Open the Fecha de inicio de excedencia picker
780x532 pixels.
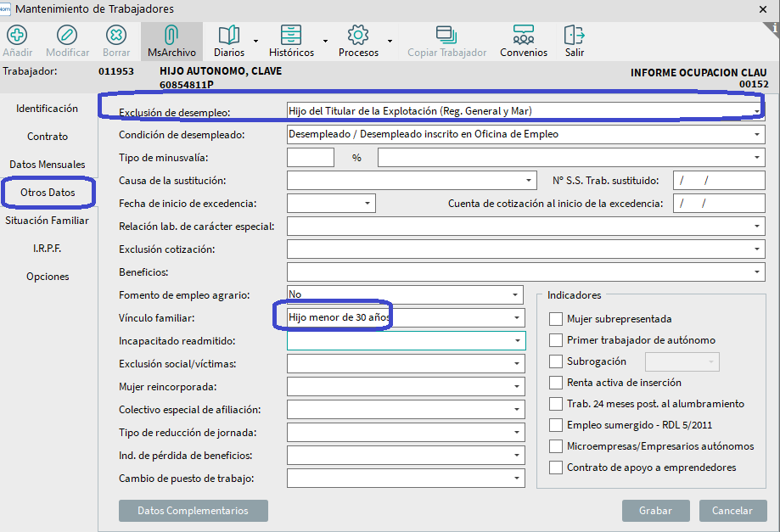[x=331, y=204]
